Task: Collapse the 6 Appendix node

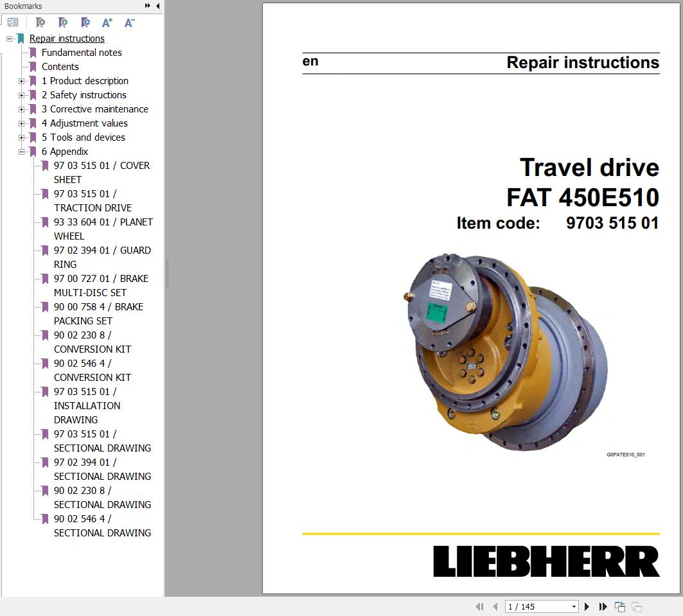Action: click(x=21, y=152)
